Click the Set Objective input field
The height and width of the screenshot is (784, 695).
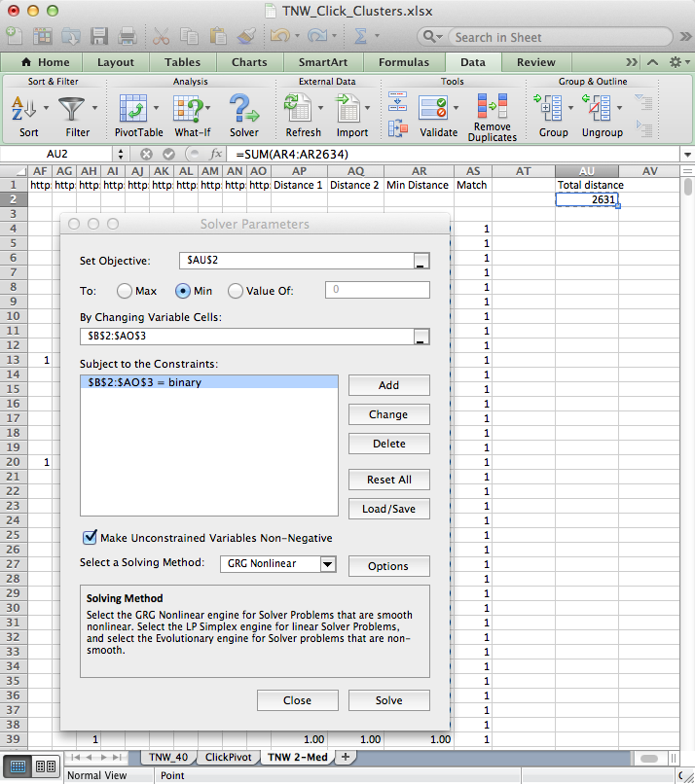point(295,261)
